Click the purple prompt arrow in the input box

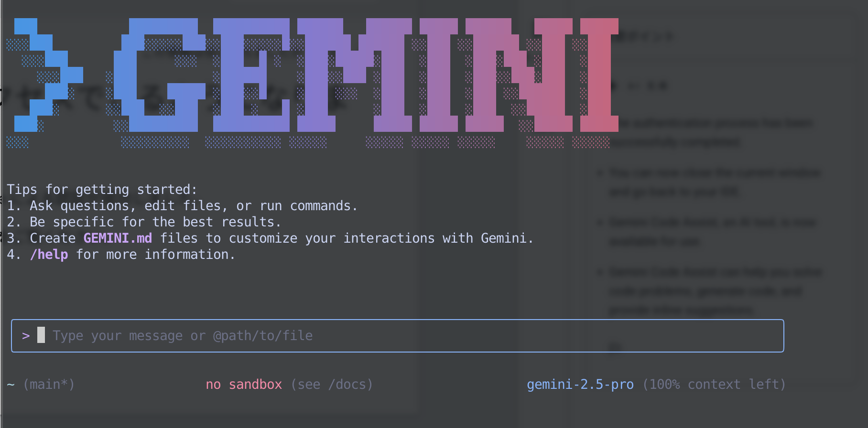click(x=26, y=336)
